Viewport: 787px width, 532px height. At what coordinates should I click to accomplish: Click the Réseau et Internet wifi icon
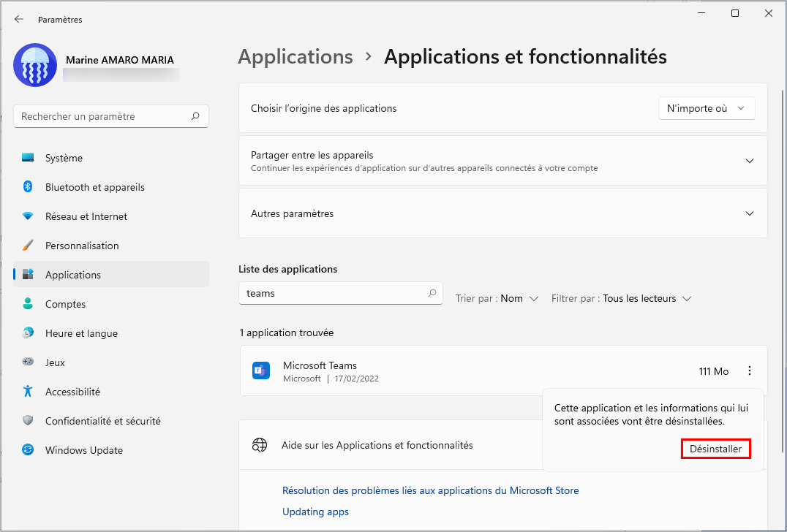(x=28, y=216)
